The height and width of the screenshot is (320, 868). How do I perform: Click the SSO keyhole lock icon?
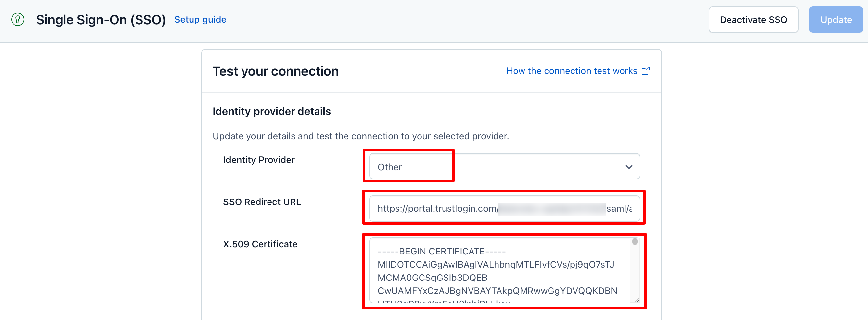[x=18, y=19]
